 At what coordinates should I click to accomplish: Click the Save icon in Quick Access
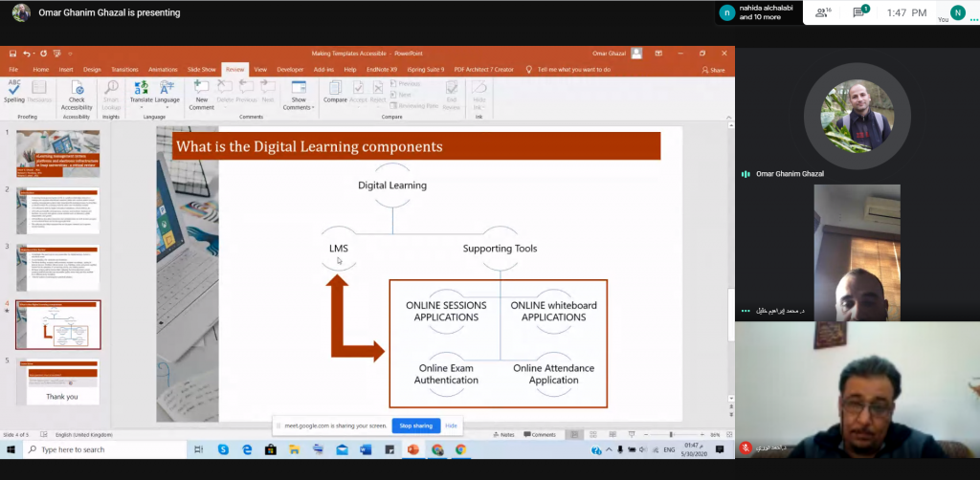13,54
